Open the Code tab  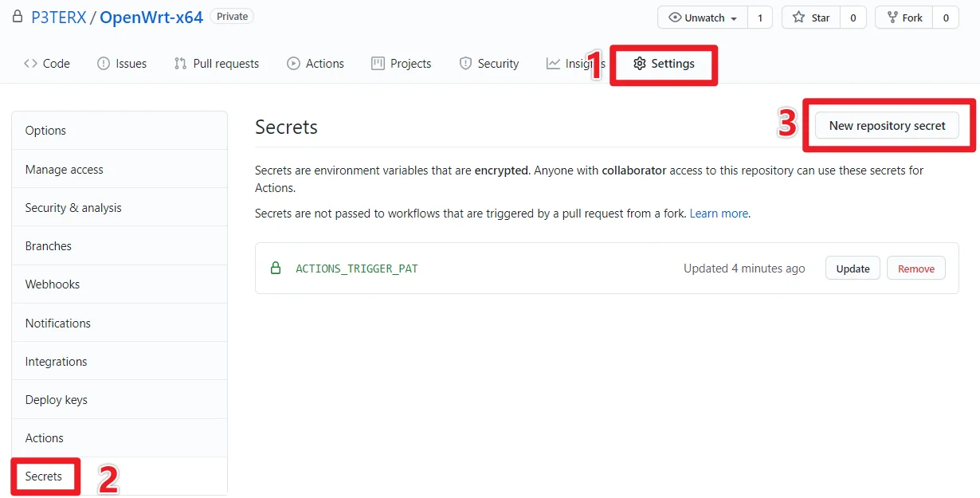point(47,64)
